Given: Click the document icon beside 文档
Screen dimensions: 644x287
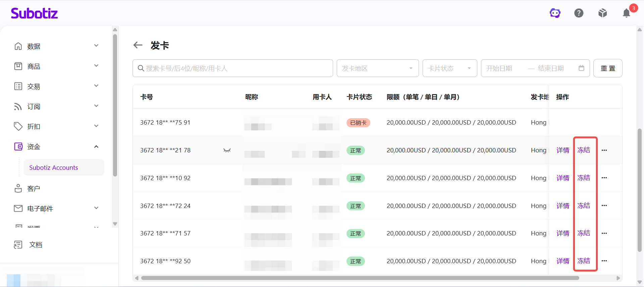Looking at the screenshot, I should coord(18,245).
